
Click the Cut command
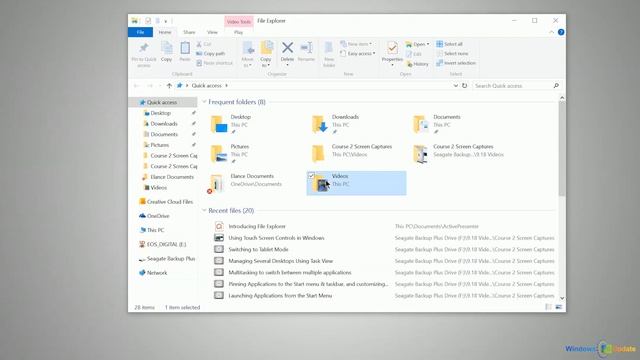coord(204,44)
